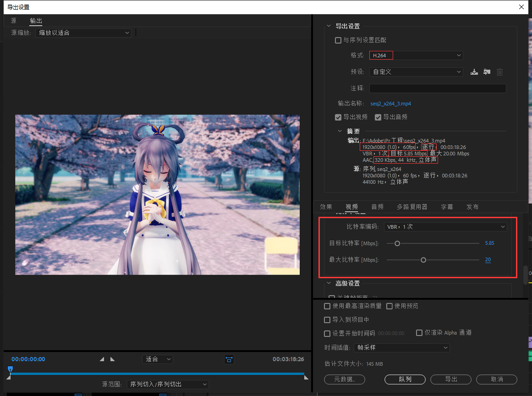Open the 格式 H.264 dropdown
The width and height of the screenshot is (532, 396).
416,55
